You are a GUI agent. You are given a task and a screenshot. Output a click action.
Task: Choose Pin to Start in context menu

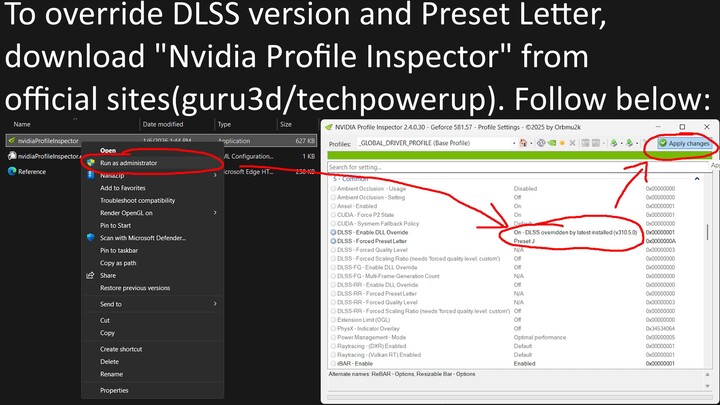coord(115,225)
